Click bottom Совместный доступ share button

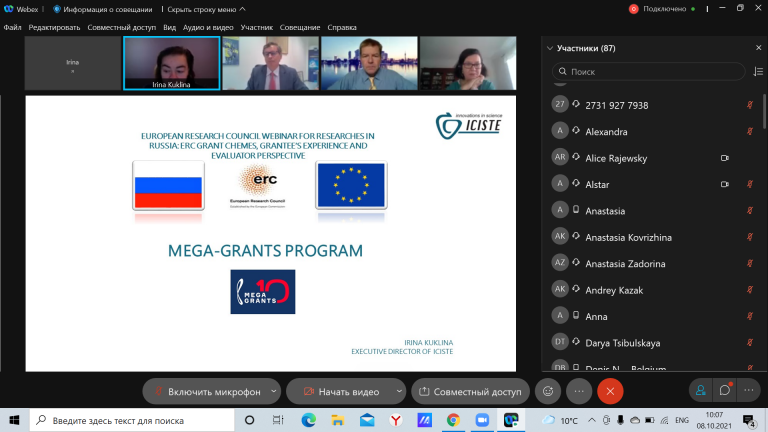470,391
